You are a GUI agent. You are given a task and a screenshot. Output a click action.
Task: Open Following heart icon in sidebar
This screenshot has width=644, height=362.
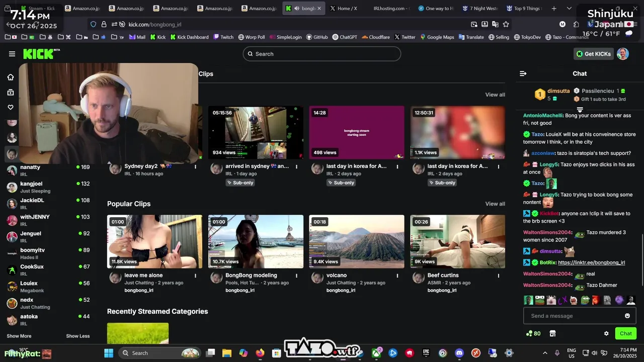[x=11, y=107]
